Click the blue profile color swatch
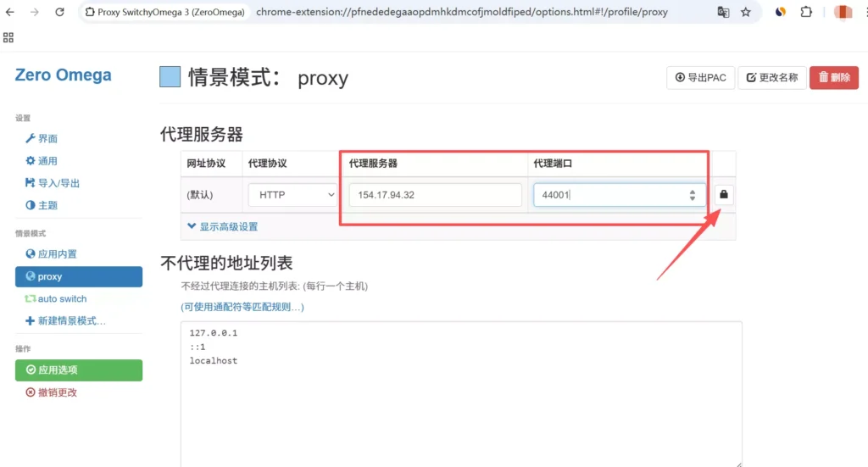Viewport: 868px width, 467px height. (x=170, y=77)
